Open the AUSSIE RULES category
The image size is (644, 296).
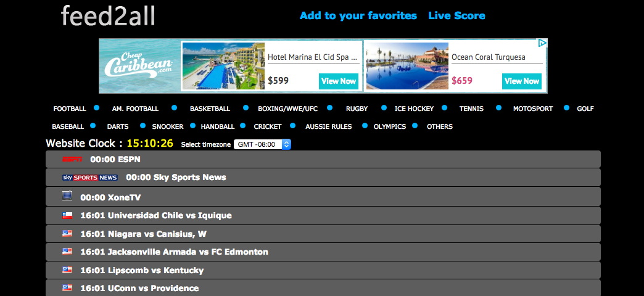click(329, 126)
